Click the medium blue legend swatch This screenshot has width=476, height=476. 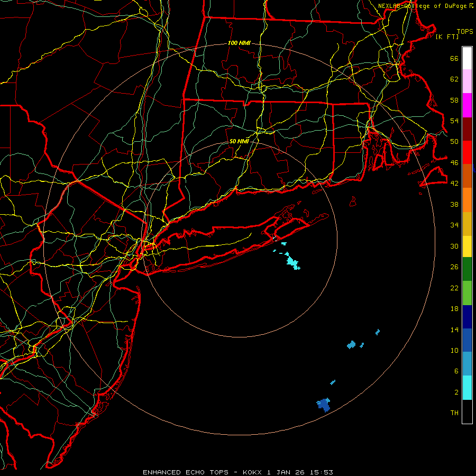(467, 340)
